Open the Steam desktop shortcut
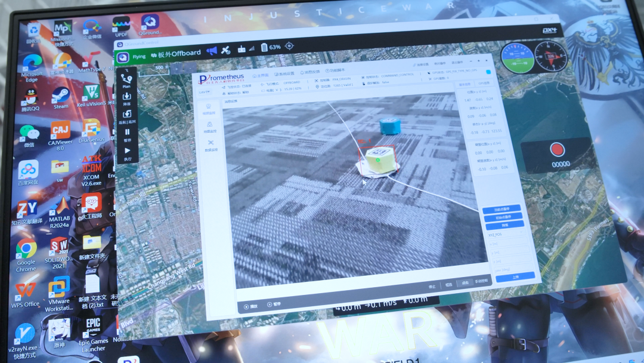This screenshot has height=363, width=644. click(60, 97)
